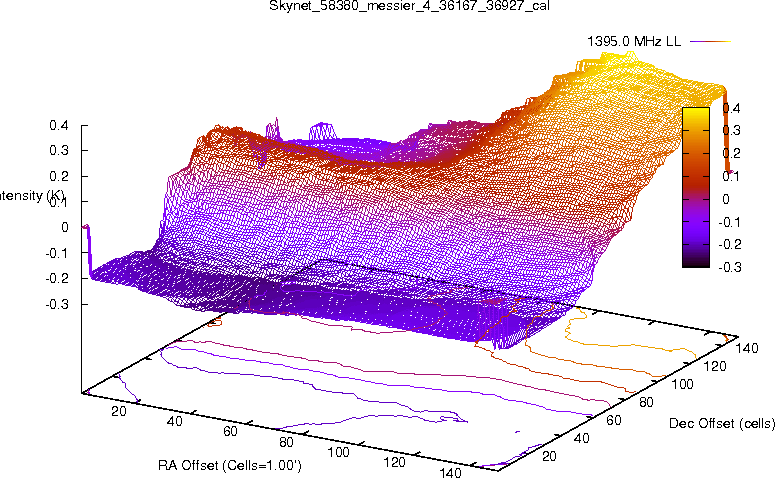Click the RA Offset (Cells=1.00') axis label
Viewport: 775px width, 478px height.
pos(230,466)
